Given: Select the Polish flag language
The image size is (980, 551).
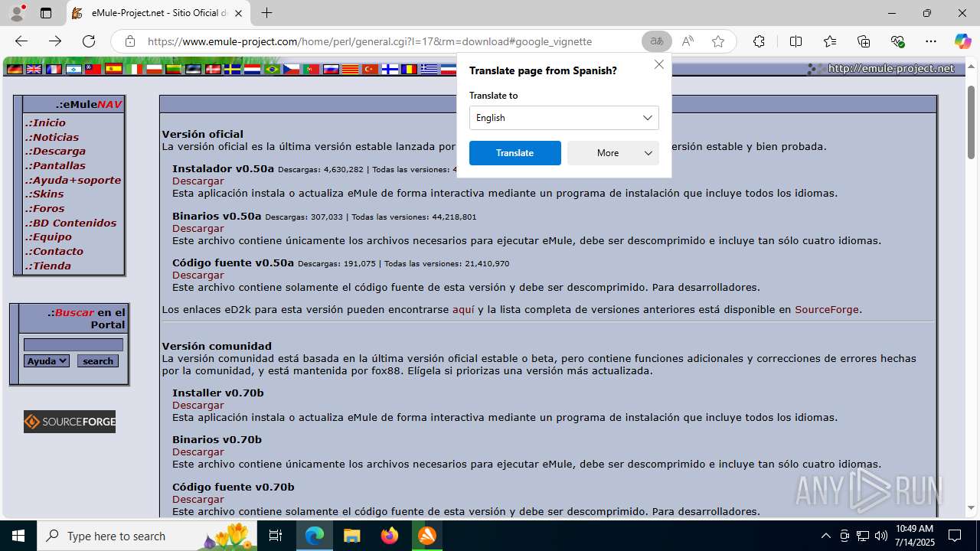Looking at the screenshot, I should coord(155,69).
